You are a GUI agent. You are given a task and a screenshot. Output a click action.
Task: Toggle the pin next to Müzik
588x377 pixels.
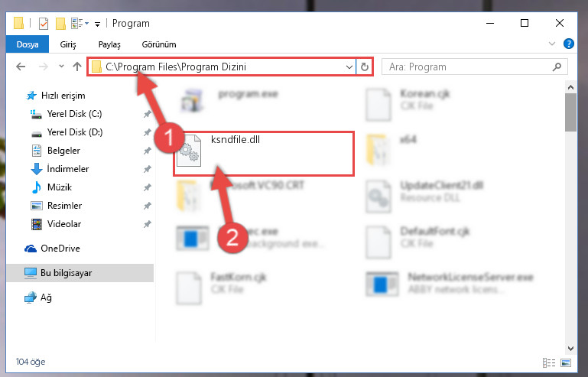pyautogui.click(x=147, y=187)
